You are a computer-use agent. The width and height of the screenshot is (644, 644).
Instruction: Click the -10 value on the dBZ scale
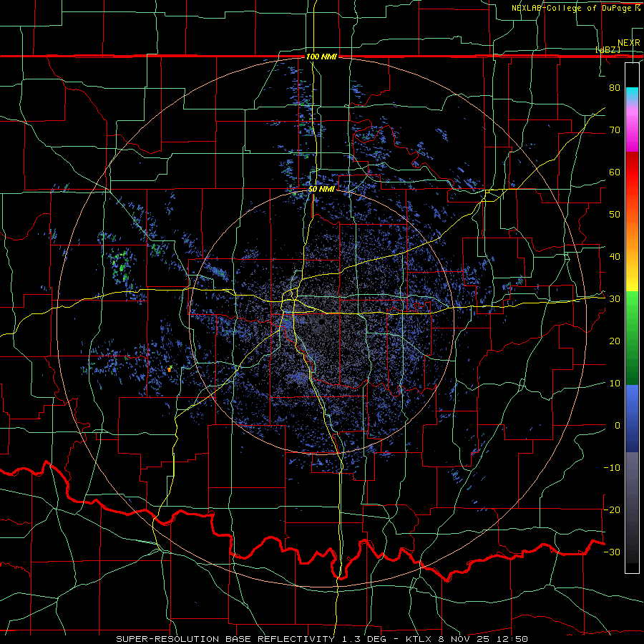point(612,468)
